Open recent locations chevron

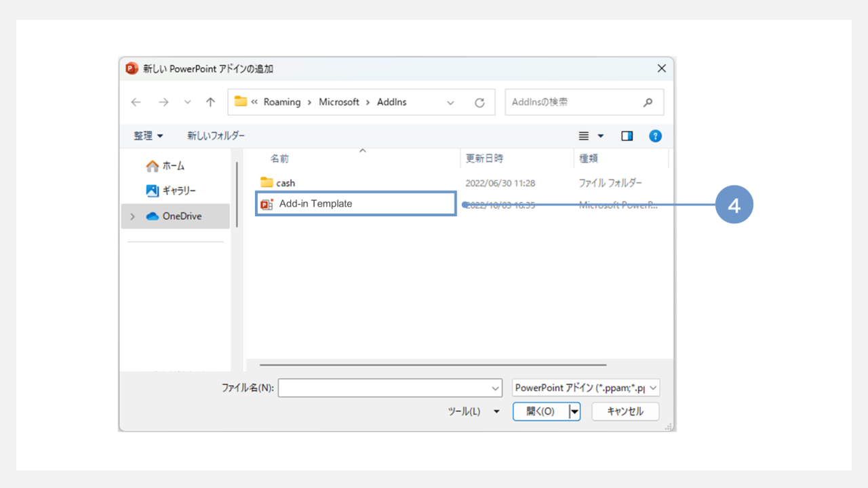click(x=188, y=102)
